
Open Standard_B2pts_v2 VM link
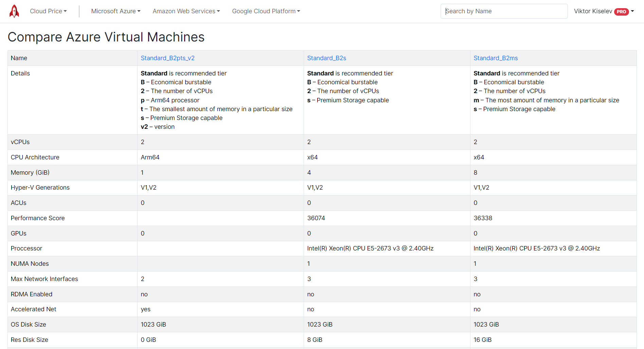click(x=168, y=58)
